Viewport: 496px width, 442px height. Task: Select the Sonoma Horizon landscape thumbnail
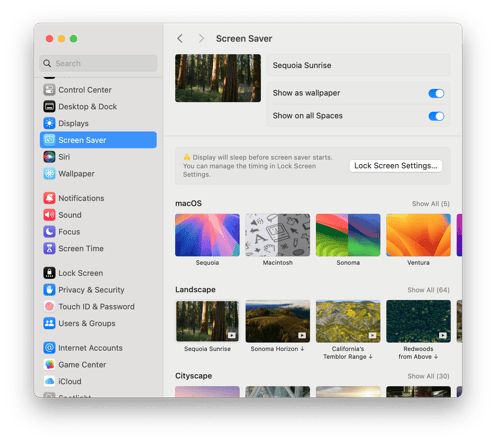pos(278,321)
